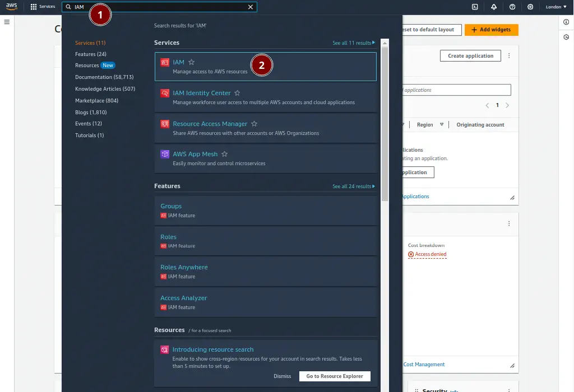The image size is (574, 392).
Task: Open cost widget three-dot menu
Action: click(509, 223)
